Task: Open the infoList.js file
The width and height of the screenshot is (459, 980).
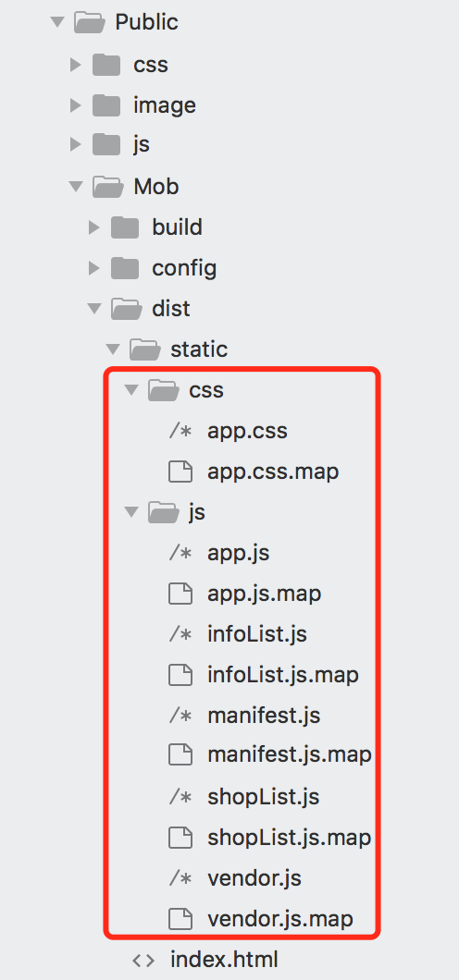Action: point(257,634)
